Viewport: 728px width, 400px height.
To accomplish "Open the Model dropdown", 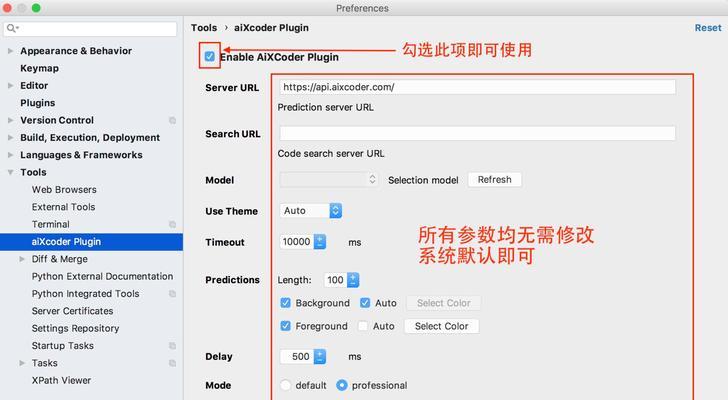I will (x=329, y=180).
